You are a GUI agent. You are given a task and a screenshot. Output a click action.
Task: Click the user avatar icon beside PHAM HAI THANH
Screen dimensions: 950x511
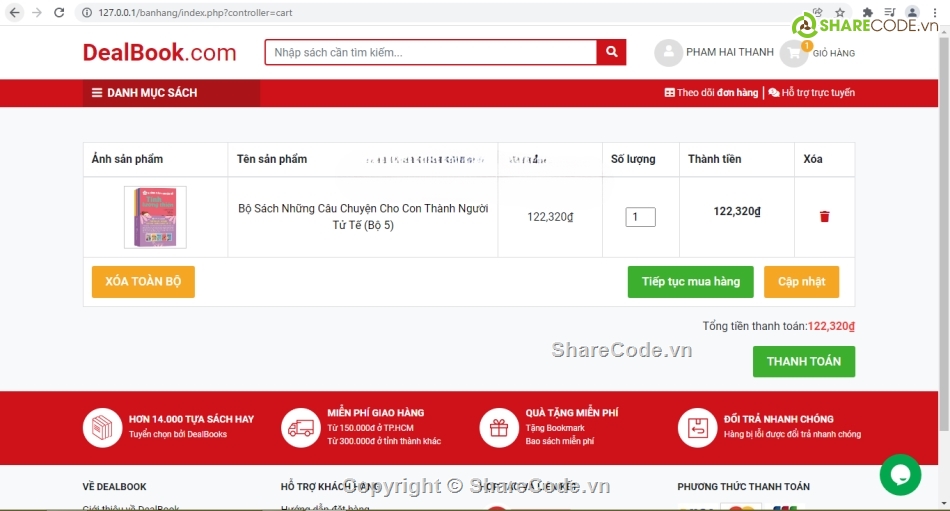tap(668, 53)
